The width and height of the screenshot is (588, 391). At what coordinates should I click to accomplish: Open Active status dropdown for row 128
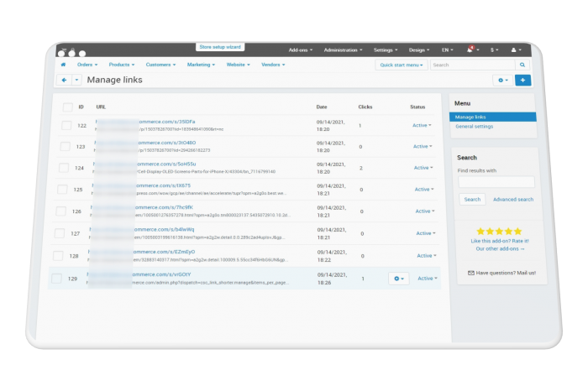427,256
